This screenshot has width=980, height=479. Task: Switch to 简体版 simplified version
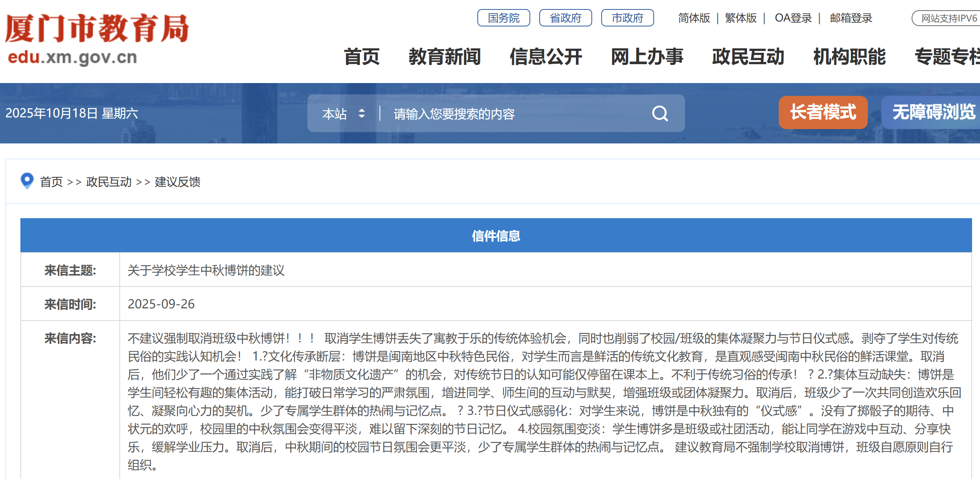pos(693,18)
